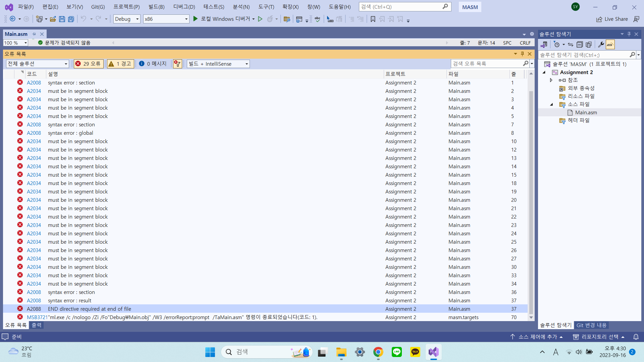Toggle a bookmark using the bookmark toolbar icon
Viewport: 644px width, 362px height.
373,19
